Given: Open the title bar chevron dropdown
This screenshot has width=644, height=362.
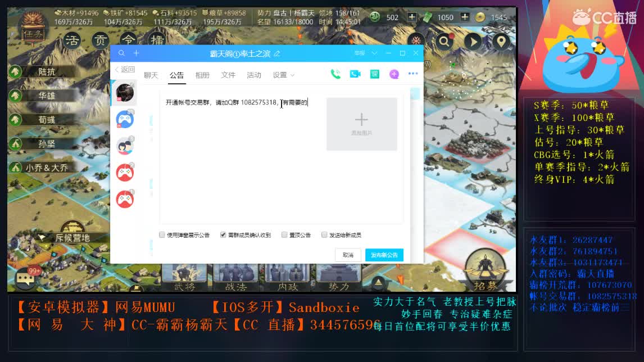Looking at the screenshot, I should coord(374,53).
